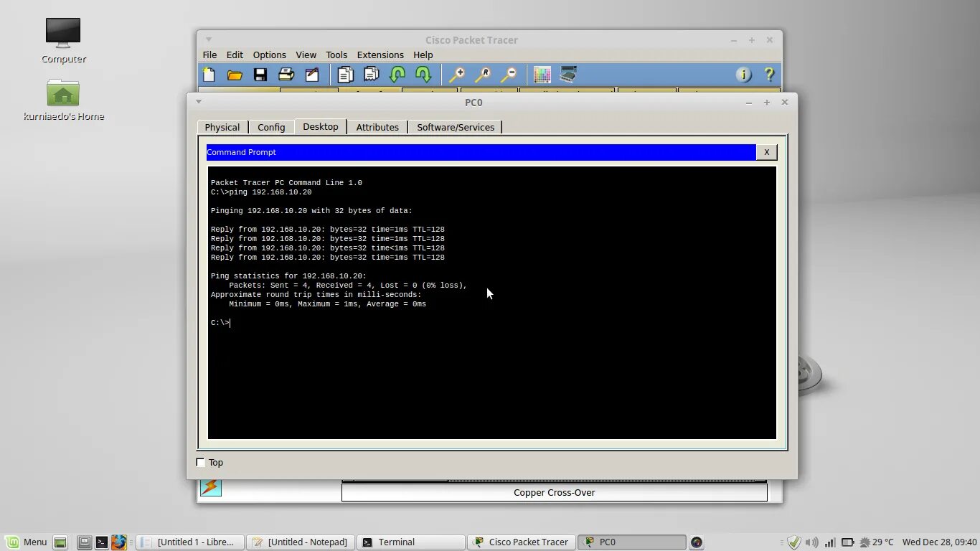Viewport: 980px width, 551px height.
Task: Click the network information 'i' icon
Action: point(743,75)
